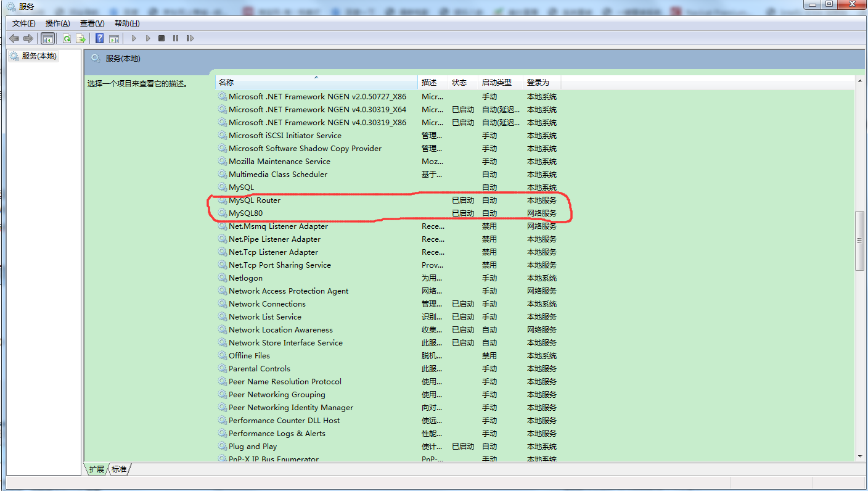The height and width of the screenshot is (491, 868).
Task: Open the 操作(A) menu
Action: pos(58,23)
